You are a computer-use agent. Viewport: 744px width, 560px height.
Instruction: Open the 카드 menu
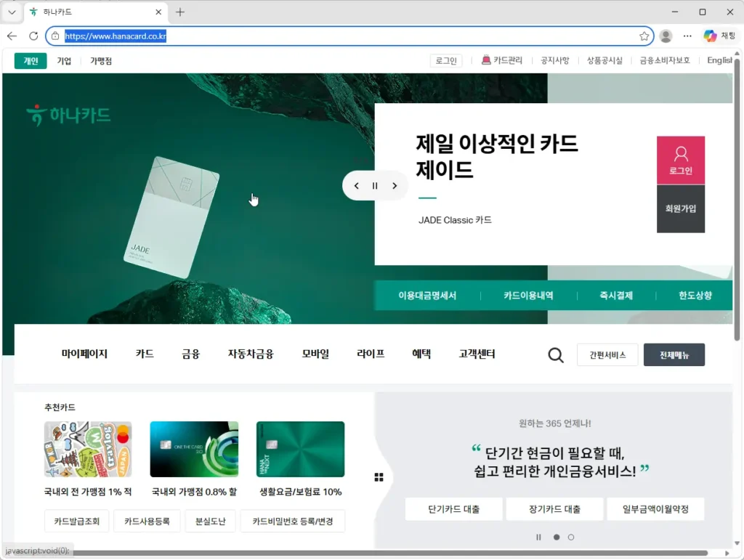[x=145, y=354]
